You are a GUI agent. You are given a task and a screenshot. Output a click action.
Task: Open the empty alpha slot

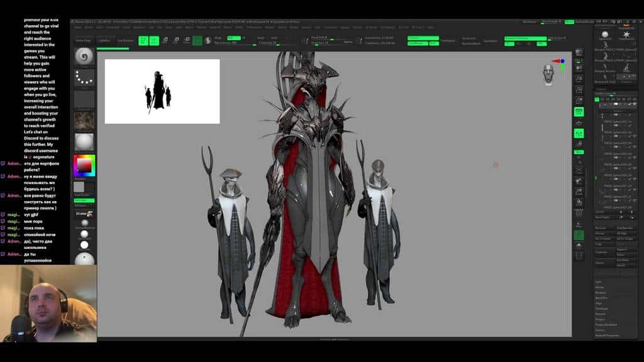click(84, 99)
